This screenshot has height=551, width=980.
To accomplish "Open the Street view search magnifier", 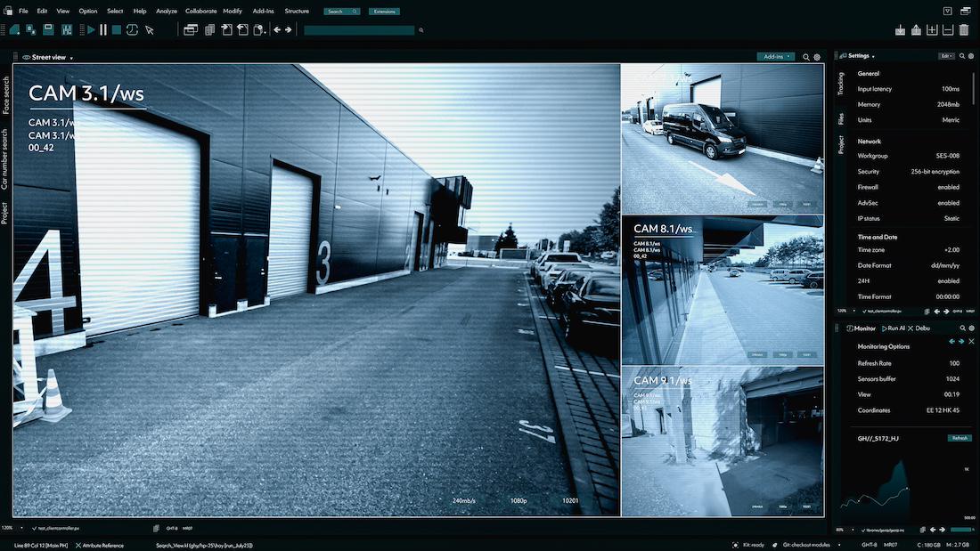I will (806, 57).
